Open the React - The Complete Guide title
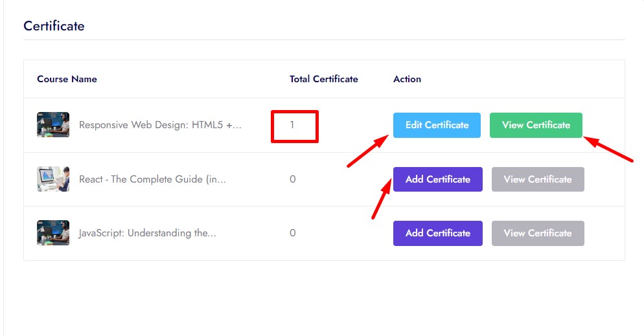Viewport: 644px width, 336px height. 152,179
